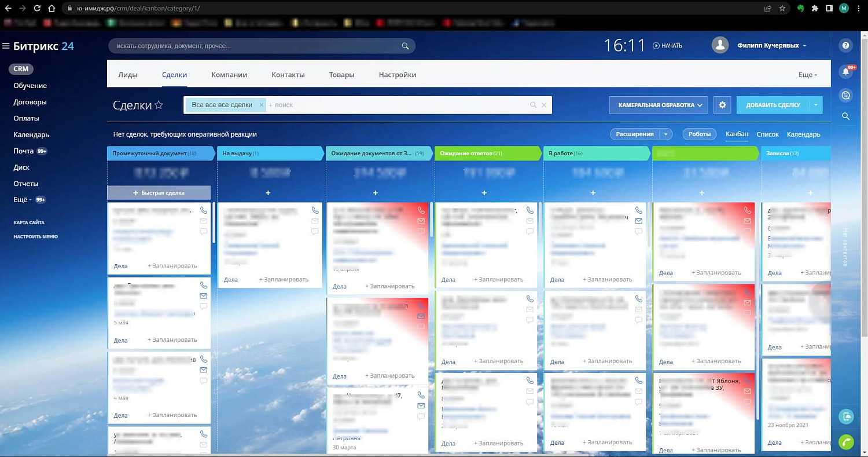Click the Роботы button
The width and height of the screenshot is (868, 457).
699,134
